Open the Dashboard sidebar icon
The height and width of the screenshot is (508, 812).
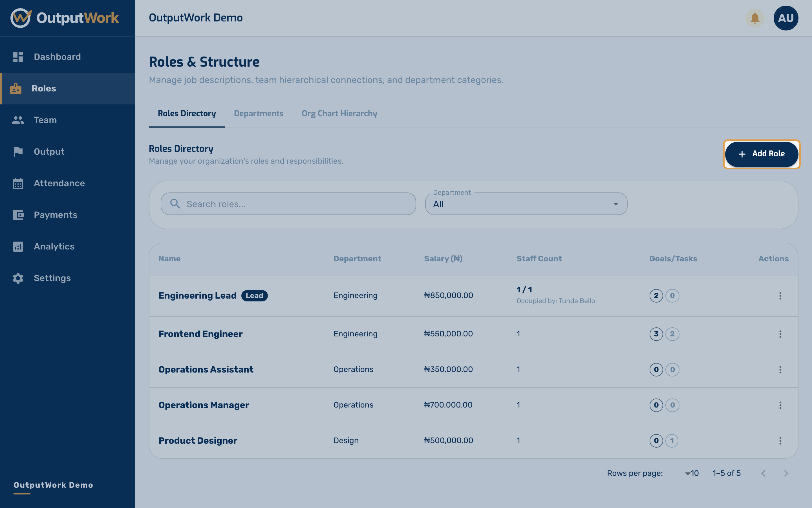pos(18,57)
